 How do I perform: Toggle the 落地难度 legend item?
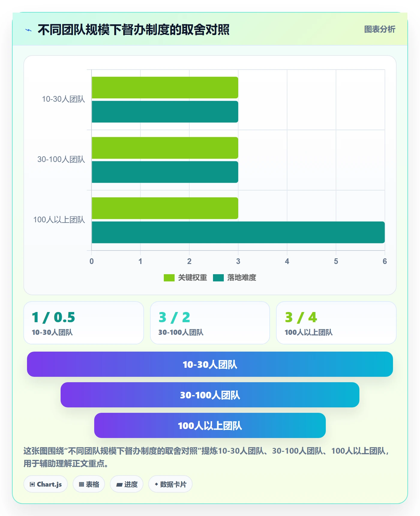point(235,278)
